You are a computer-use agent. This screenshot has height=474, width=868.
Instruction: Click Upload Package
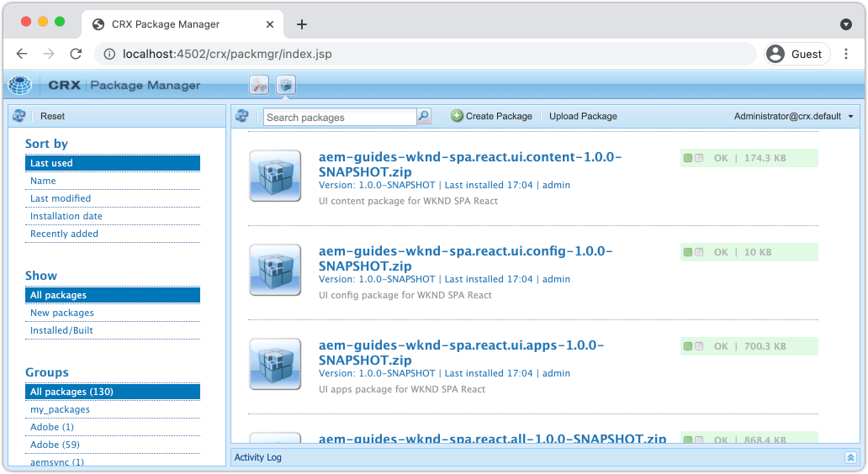583,116
